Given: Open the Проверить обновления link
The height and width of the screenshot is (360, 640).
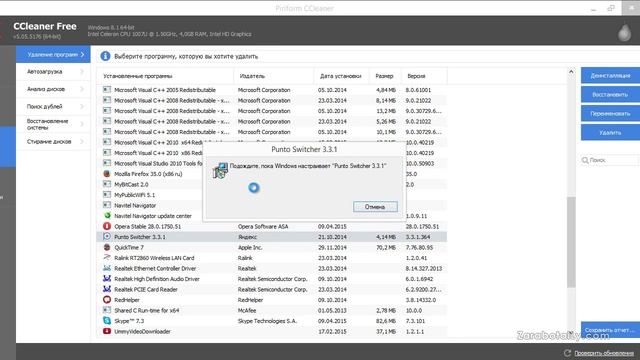Looking at the screenshot, I should click(604, 353).
